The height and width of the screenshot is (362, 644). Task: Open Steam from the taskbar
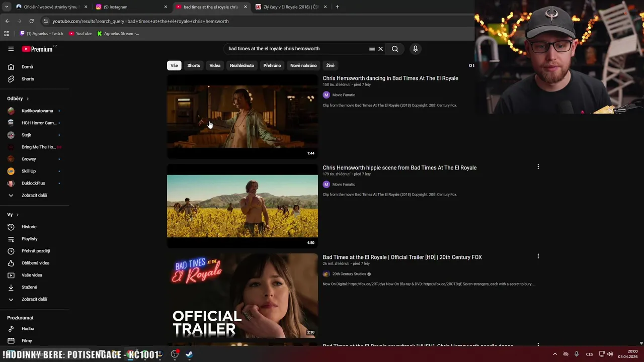[x=189, y=354]
